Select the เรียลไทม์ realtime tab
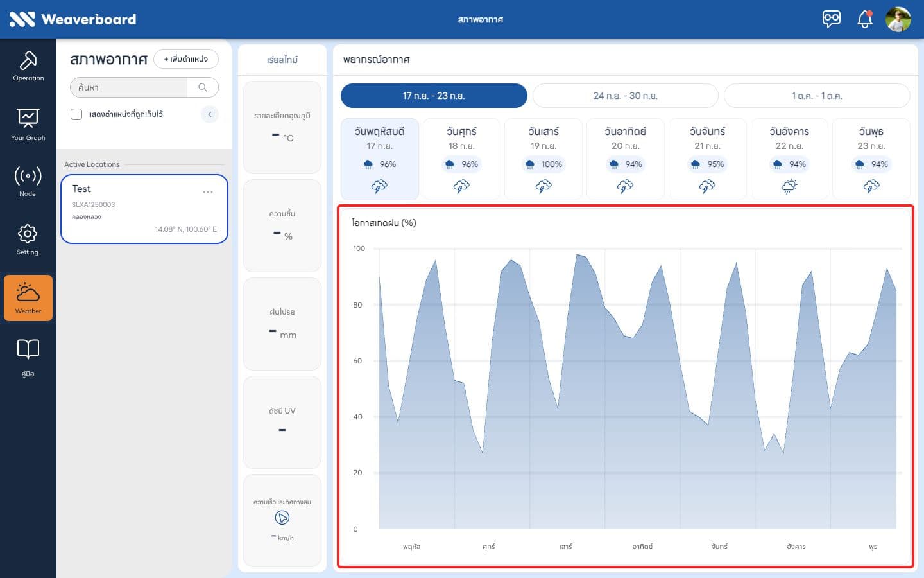 coord(282,60)
